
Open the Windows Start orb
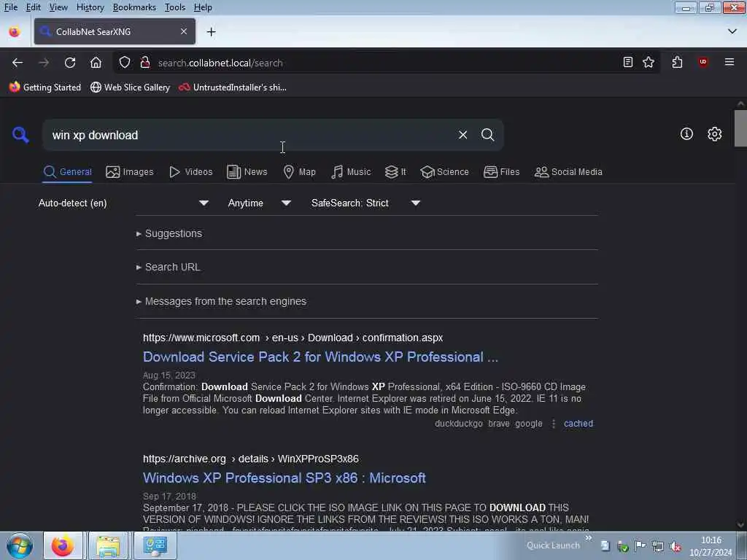click(x=20, y=545)
